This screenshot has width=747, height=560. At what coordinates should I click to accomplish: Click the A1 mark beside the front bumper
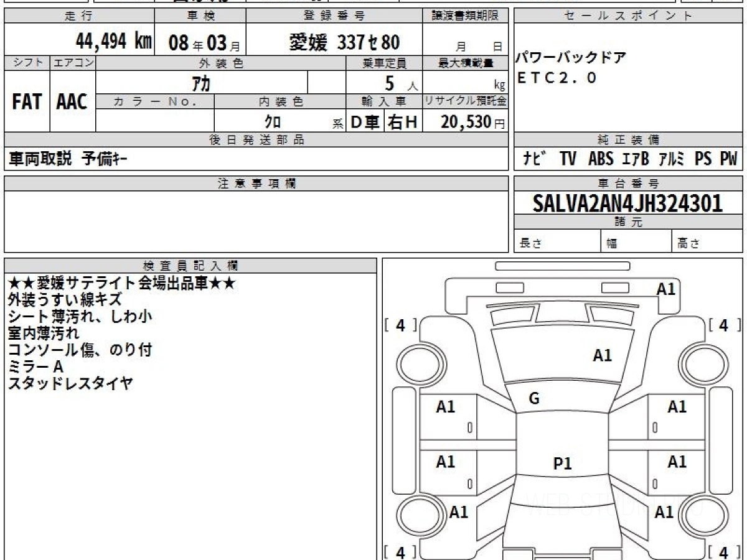666,289
